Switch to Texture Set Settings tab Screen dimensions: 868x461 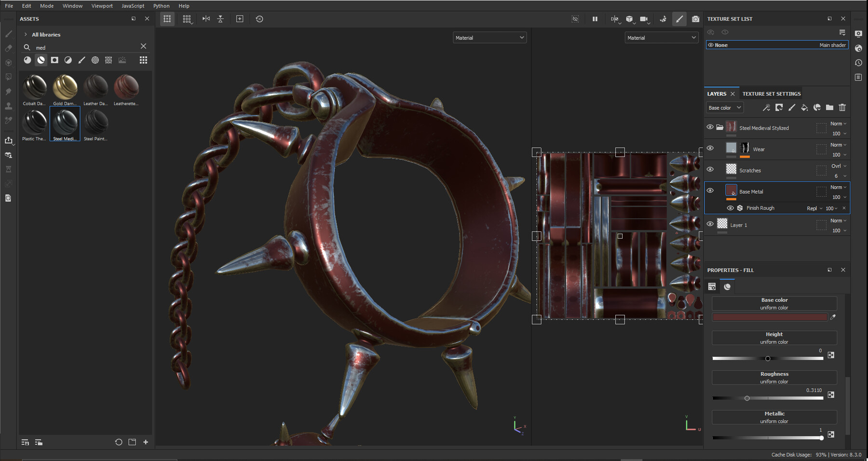(x=772, y=94)
